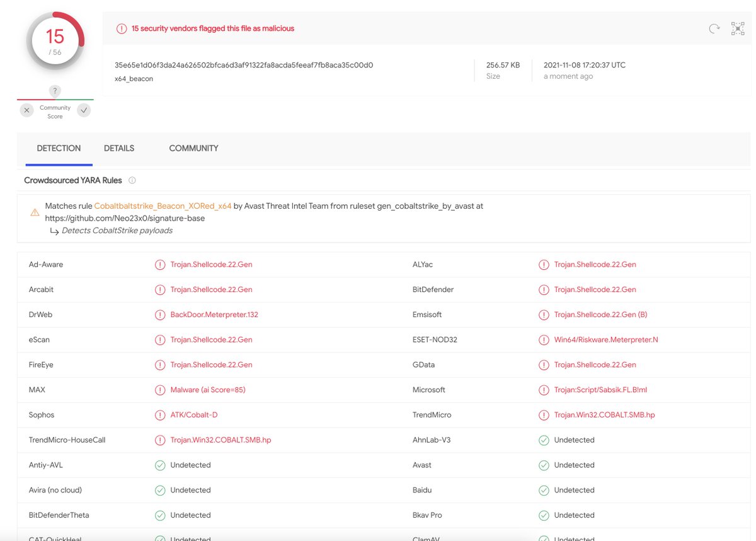Open the DETAILS tab
Viewport: 756px width, 541px height.
click(x=119, y=149)
